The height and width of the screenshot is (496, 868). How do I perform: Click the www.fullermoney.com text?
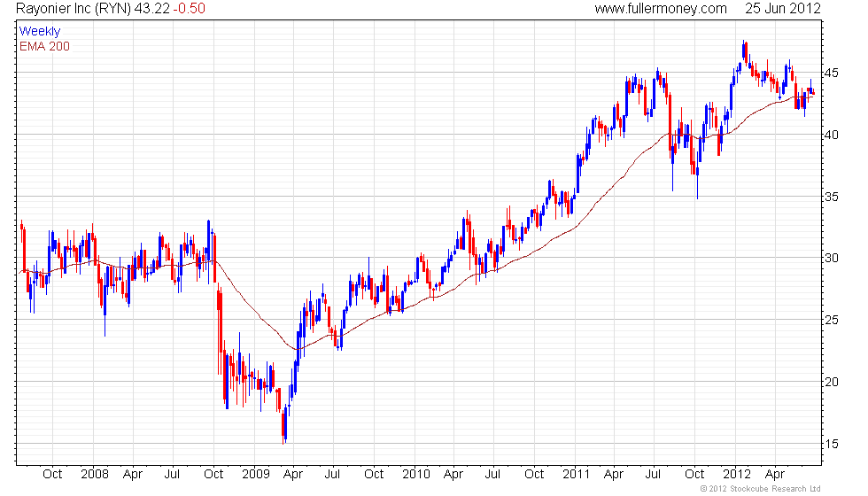[661, 9]
